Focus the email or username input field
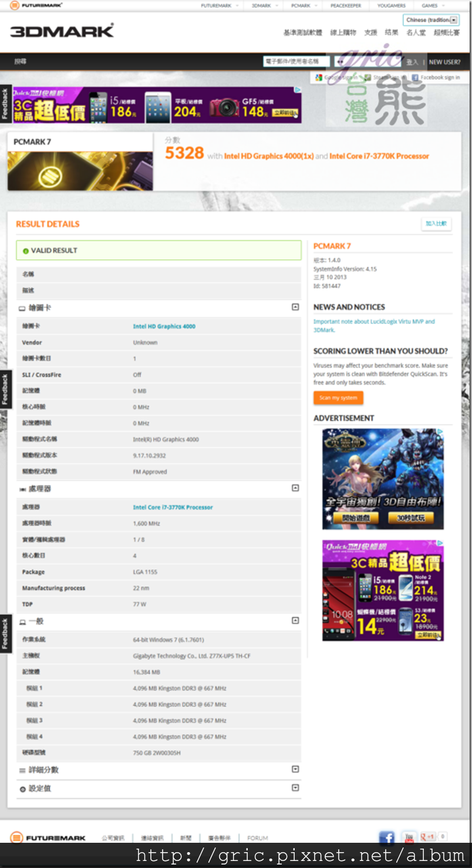This screenshot has width=472, height=868. pyautogui.click(x=296, y=61)
